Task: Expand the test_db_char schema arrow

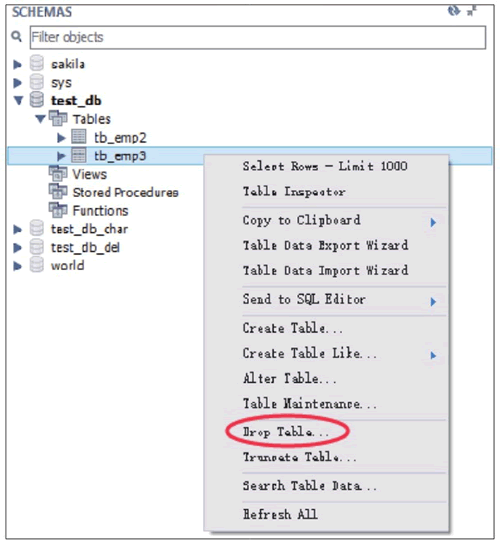Action: point(17,229)
